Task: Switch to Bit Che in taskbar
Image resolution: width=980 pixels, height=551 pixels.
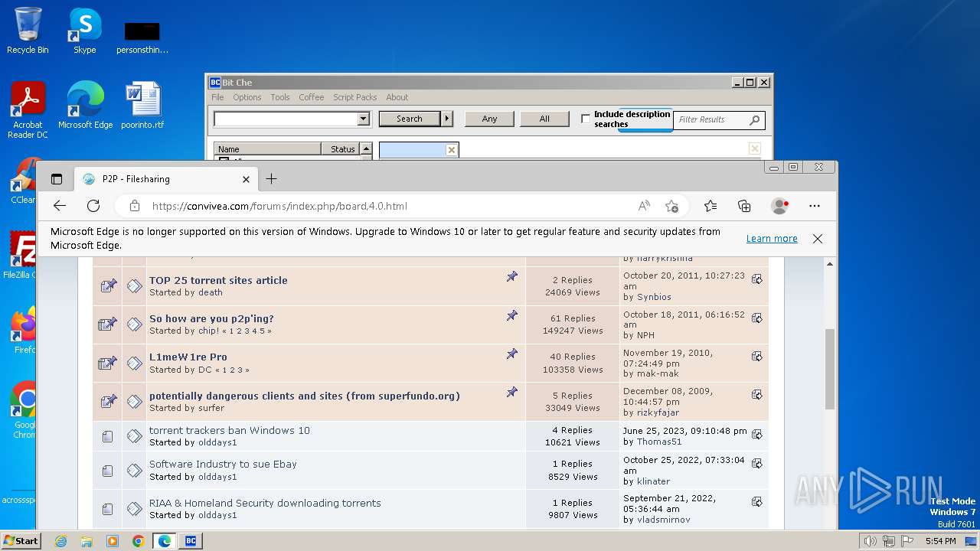Action: [191, 541]
